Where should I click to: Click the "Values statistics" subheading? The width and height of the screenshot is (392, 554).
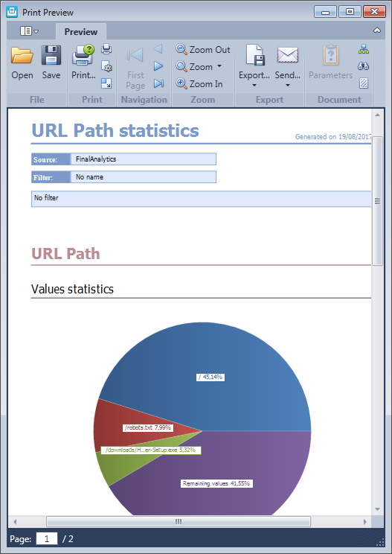click(x=72, y=289)
